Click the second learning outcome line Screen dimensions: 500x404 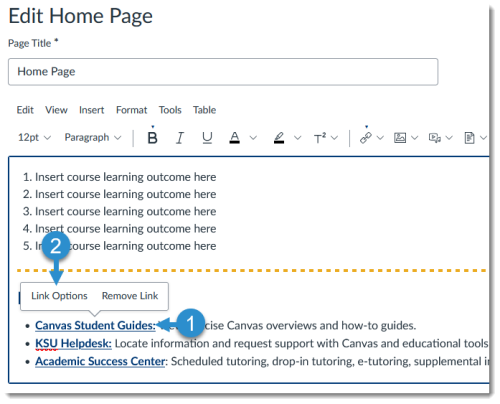point(126,194)
